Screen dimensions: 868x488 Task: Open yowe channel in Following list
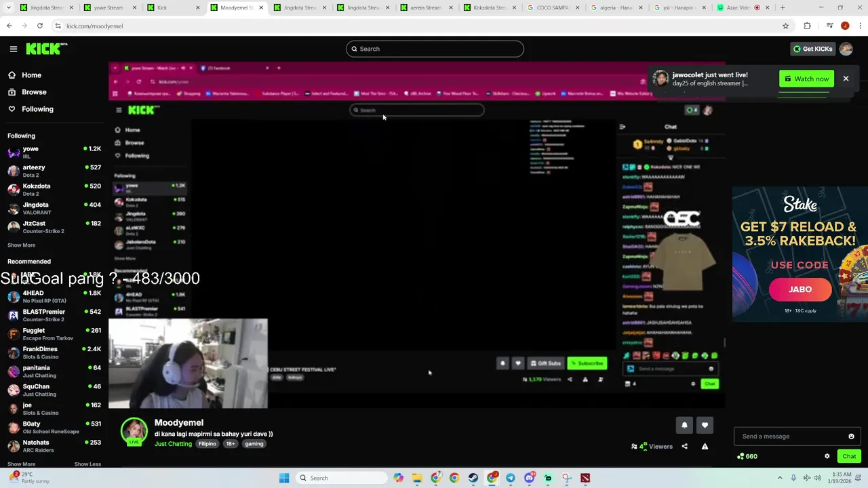[x=54, y=152]
